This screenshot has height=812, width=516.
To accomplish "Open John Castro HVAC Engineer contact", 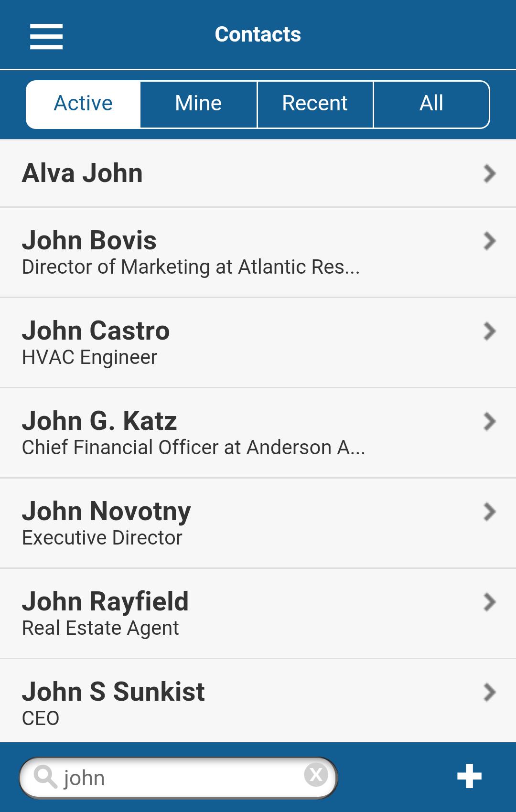I will click(258, 342).
